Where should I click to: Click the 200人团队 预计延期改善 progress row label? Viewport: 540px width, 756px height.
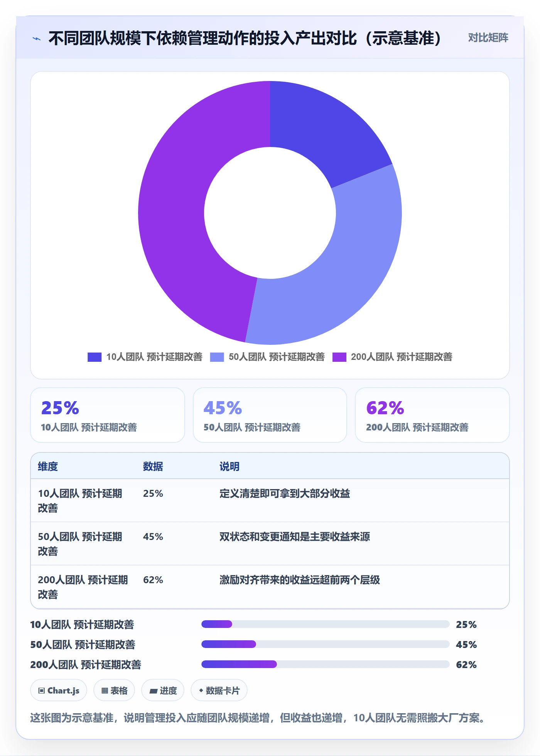(x=86, y=665)
